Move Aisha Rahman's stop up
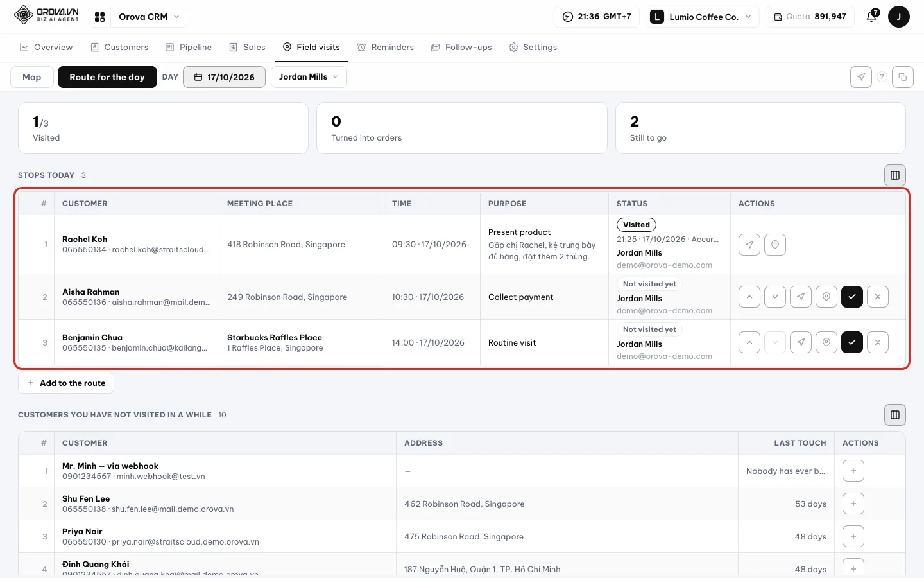Viewport: 924px width, 578px height. [x=749, y=297]
